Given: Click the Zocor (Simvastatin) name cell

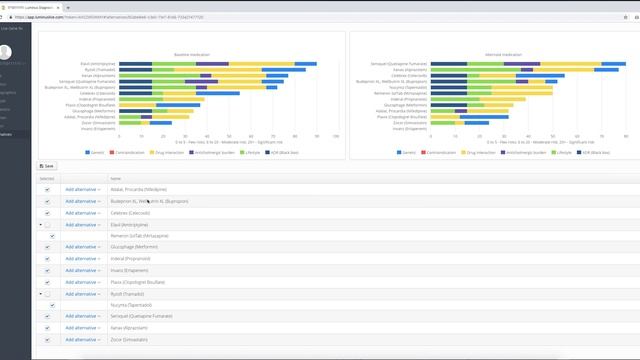Looking at the screenshot, I should tap(129, 340).
